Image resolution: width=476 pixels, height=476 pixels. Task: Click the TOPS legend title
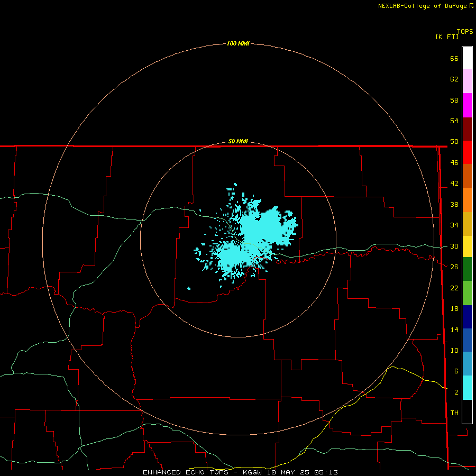[465, 32]
